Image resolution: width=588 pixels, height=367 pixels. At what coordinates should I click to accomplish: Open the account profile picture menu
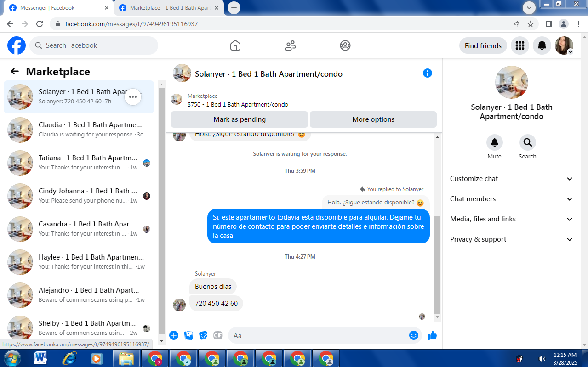(564, 45)
